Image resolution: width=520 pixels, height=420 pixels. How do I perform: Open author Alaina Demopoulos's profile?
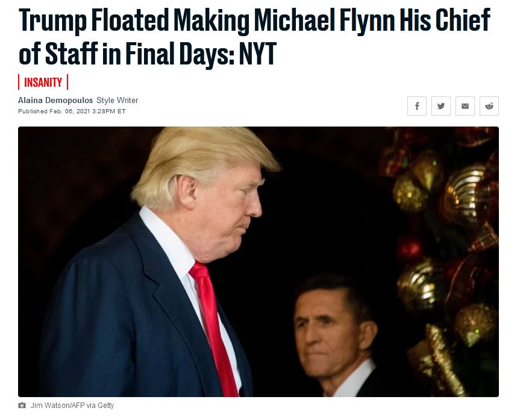coord(55,100)
